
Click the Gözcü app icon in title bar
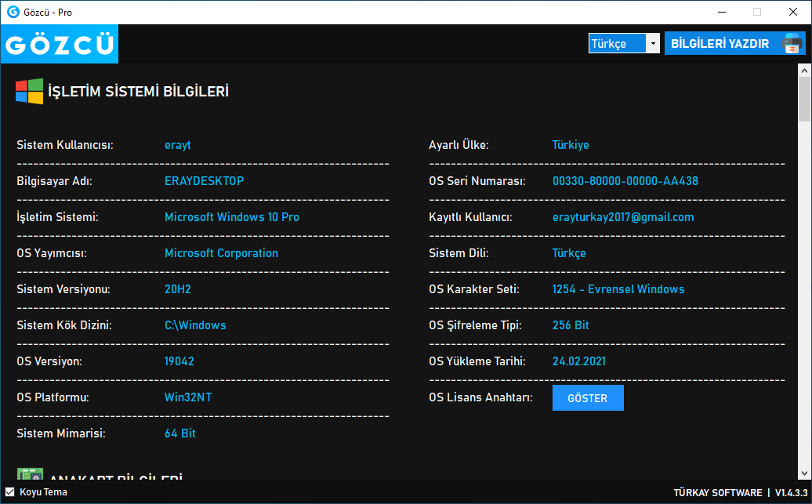point(13,12)
